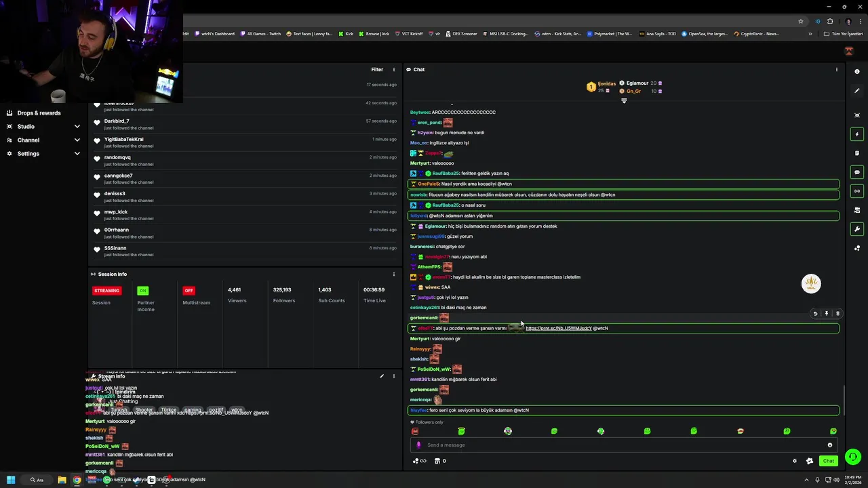Viewport: 868px width, 488px height.
Task: Click the pencil edit icon in right sidebar
Action: [x=857, y=91]
